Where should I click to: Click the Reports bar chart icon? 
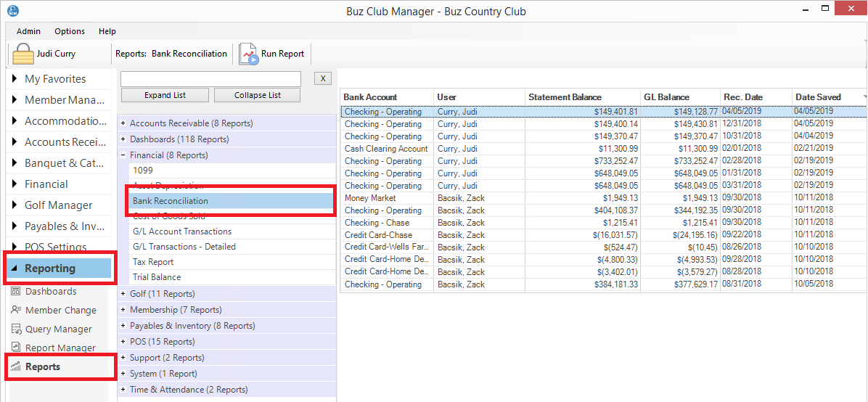16,367
